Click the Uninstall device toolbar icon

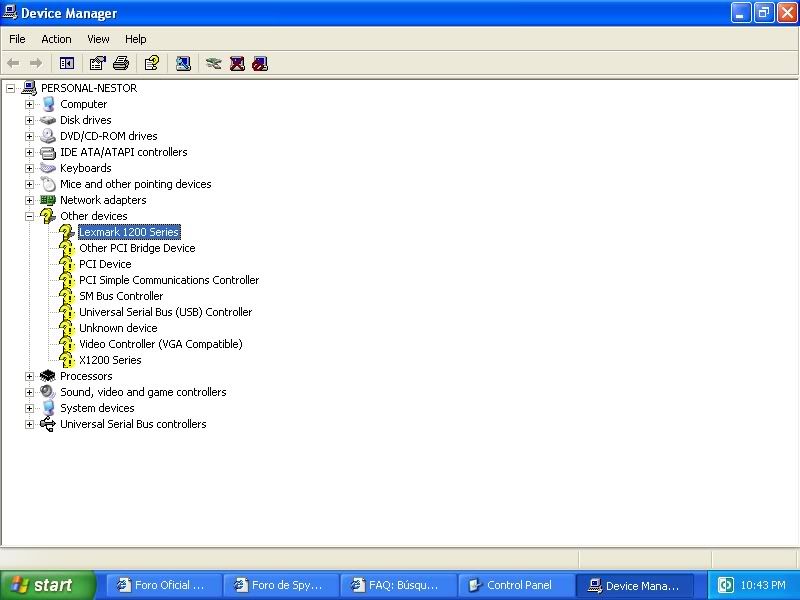[237, 63]
